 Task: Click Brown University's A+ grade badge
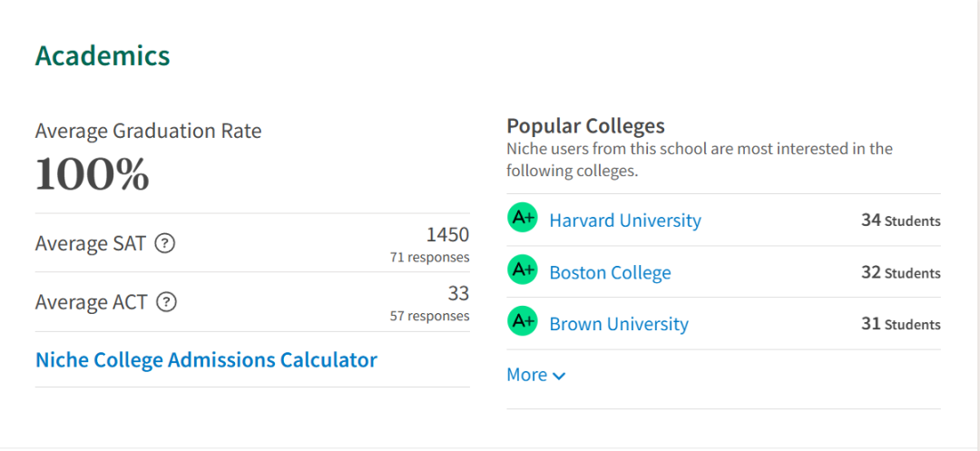click(523, 321)
